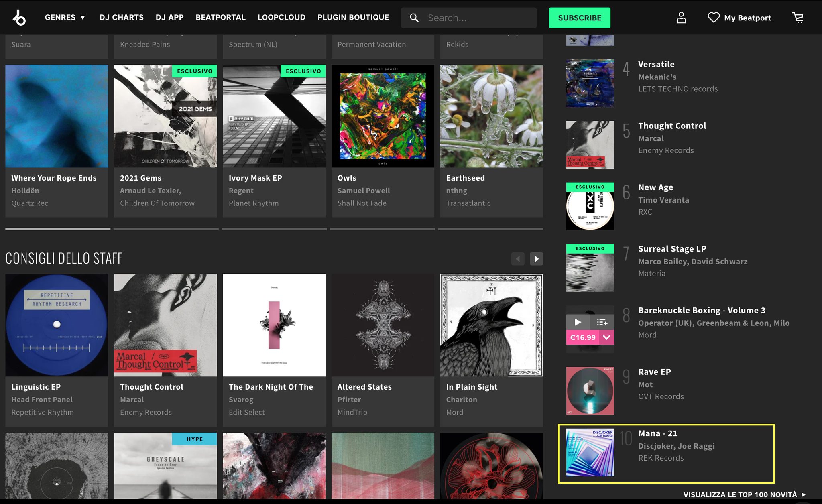Open Owls colorful album cover
822x504 pixels.
(383, 116)
